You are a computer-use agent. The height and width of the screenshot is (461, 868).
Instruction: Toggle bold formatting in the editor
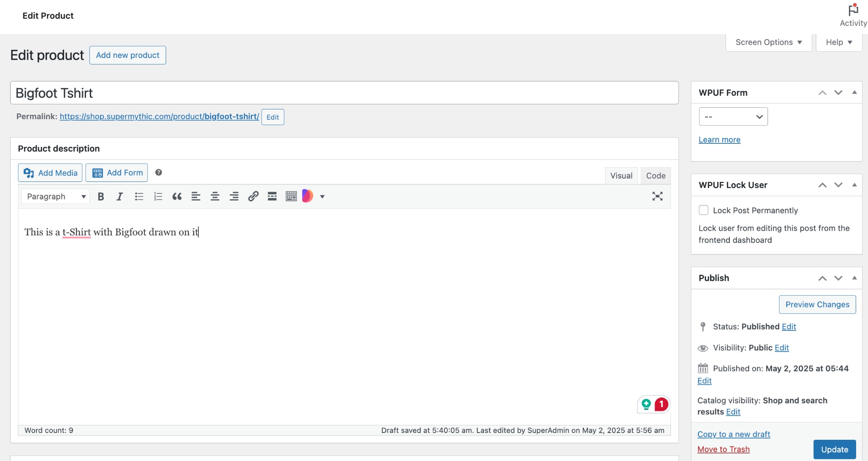point(101,196)
